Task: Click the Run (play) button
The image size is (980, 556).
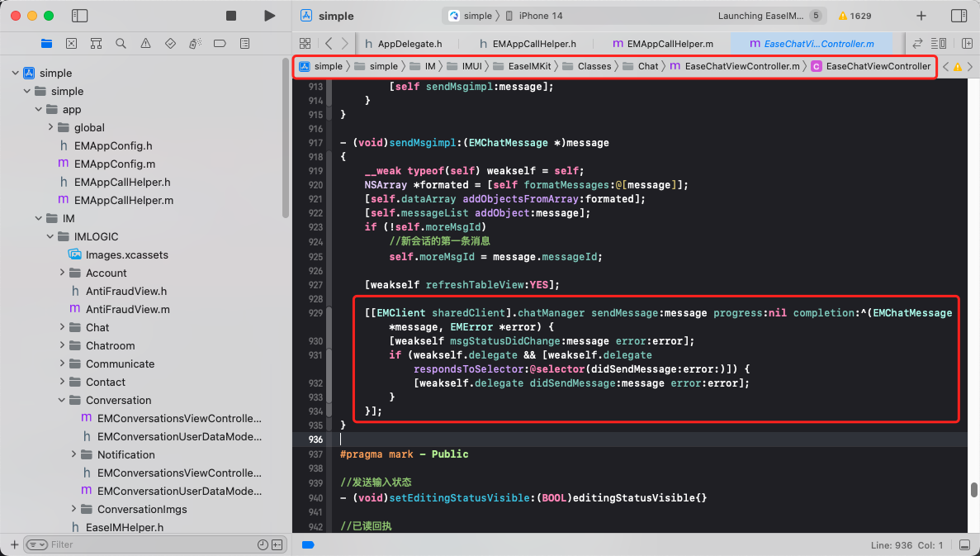Action: 269,16
